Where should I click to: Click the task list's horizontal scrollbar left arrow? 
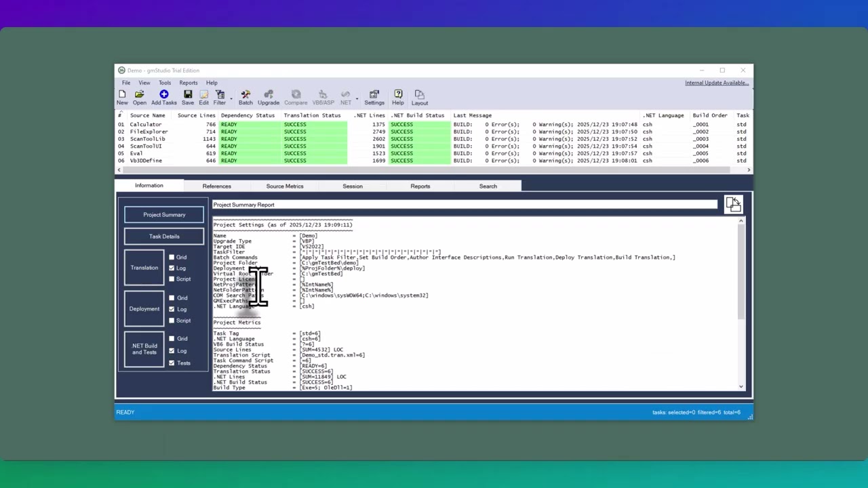119,170
